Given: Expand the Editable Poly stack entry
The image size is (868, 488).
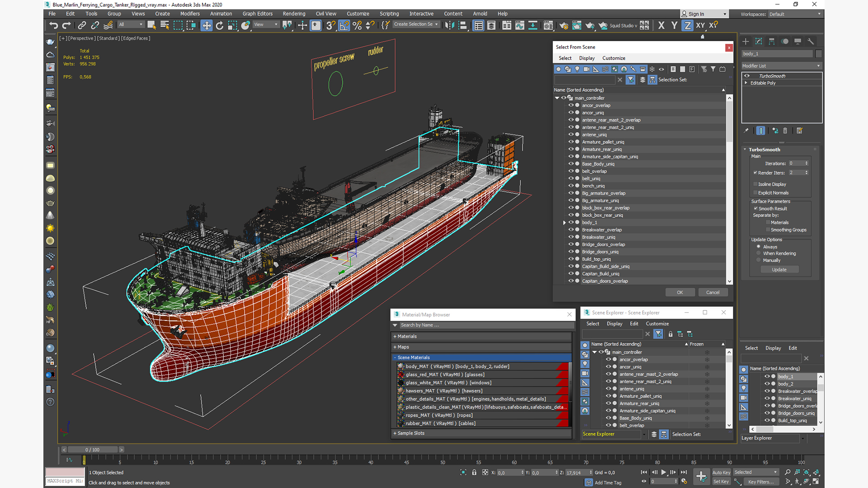Looking at the screenshot, I should pos(746,83).
